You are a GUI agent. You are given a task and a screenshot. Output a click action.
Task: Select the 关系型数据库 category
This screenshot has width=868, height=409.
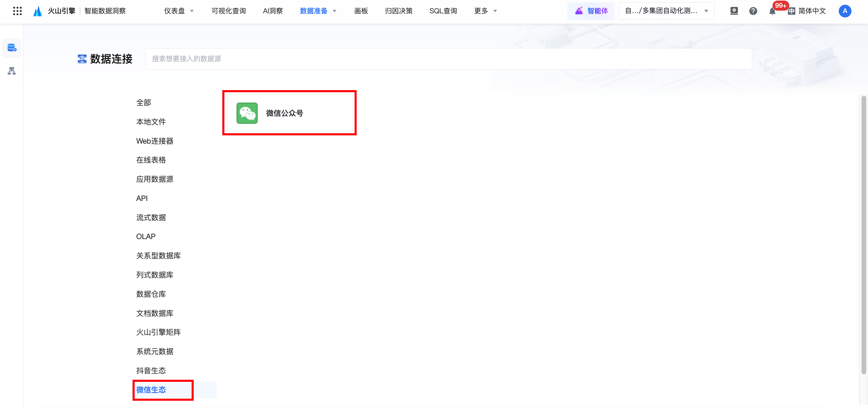pos(158,256)
